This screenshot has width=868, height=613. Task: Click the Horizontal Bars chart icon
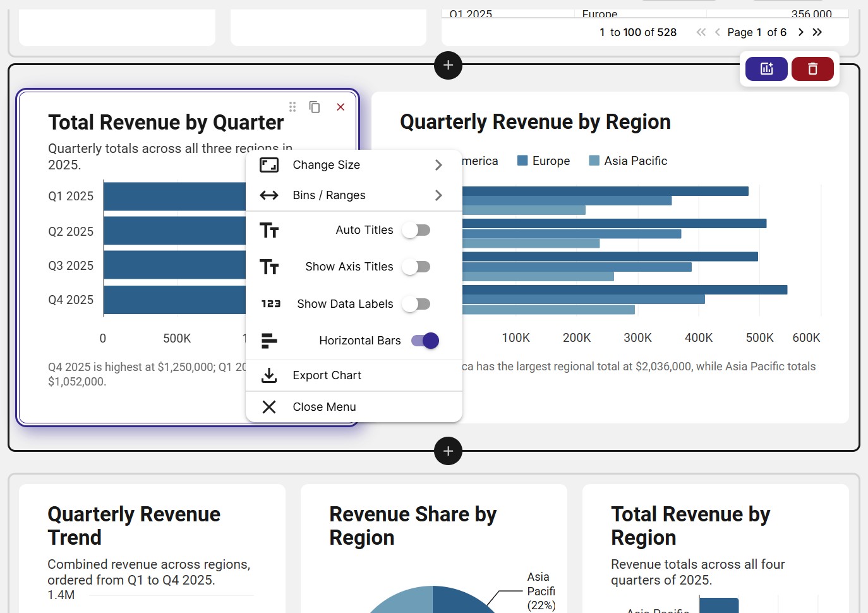[269, 341]
